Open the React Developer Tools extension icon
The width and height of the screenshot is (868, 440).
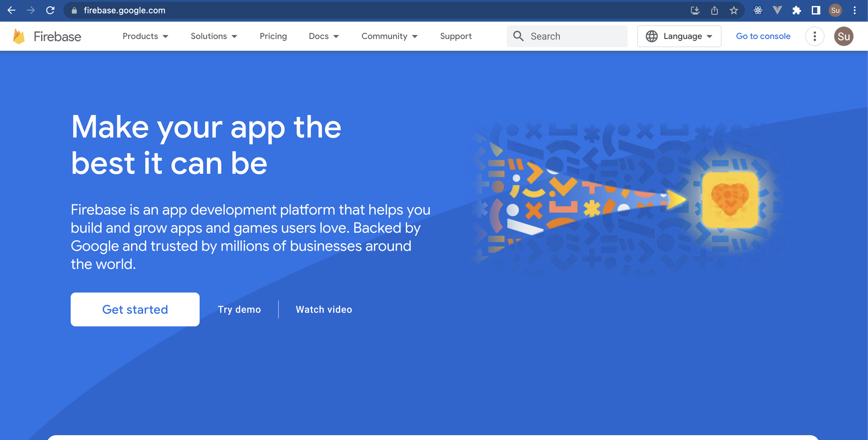[x=758, y=11]
